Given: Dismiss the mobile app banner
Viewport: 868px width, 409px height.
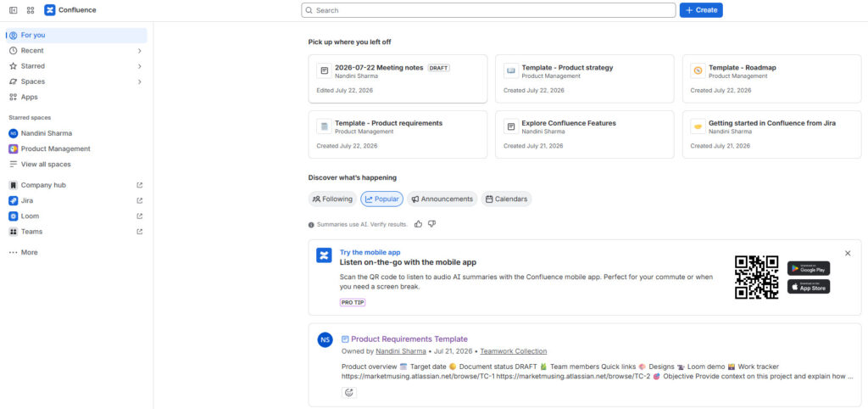Looking at the screenshot, I should click(x=848, y=253).
